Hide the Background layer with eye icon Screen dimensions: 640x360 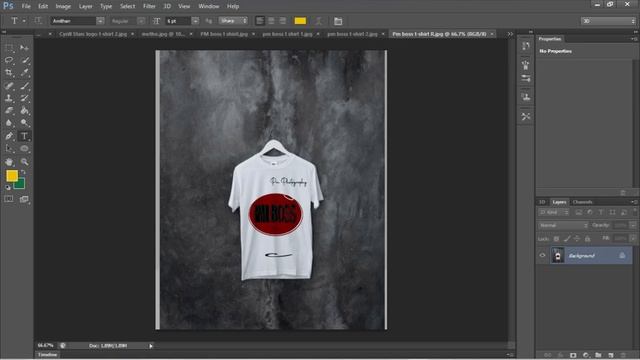(x=542, y=256)
